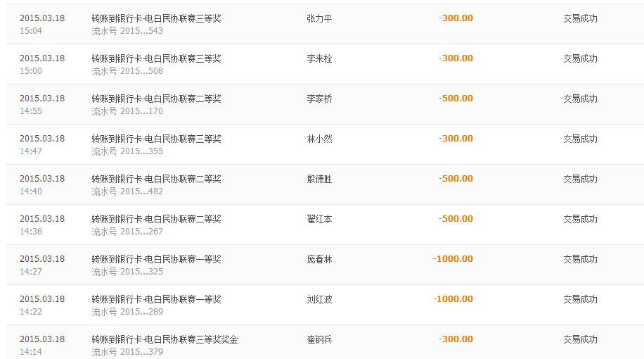Open the 14:40 transfer record title
Screen dimensions: 644x359
pyautogui.click(x=156, y=179)
